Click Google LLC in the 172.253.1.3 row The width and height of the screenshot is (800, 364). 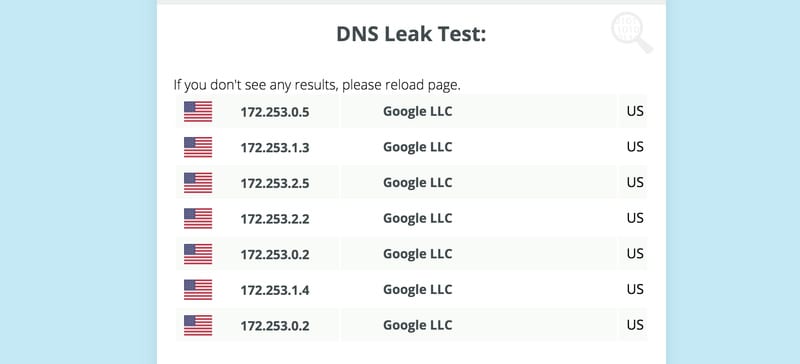[417, 147]
